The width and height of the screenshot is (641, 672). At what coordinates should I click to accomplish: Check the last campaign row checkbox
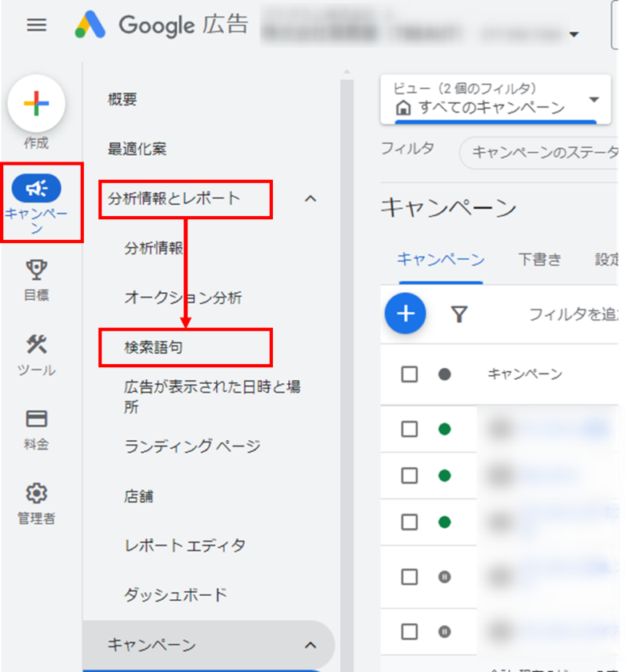point(410,632)
